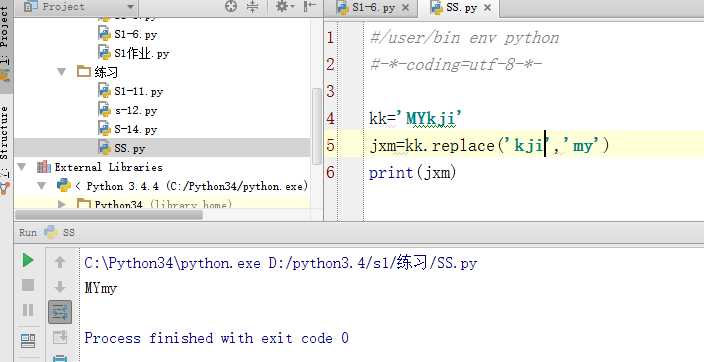Click the Project view icon in header
This screenshot has height=362, width=704.
point(30,6)
